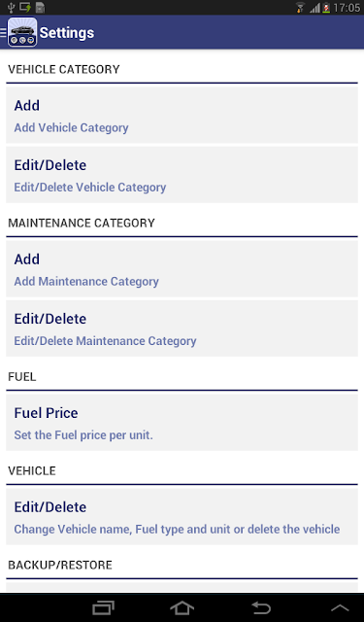364x622 pixels.
Task: Tap the USB icon in status bar
Action: click(x=11, y=7)
